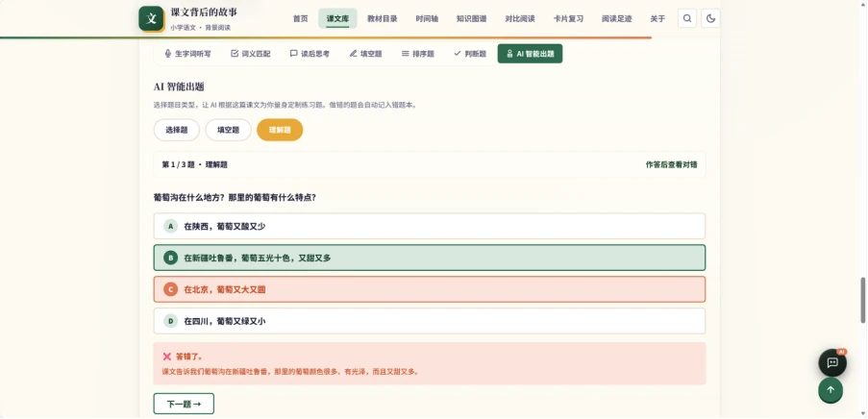This screenshot has width=868, height=419.
Task: Choose 理解题 question type pill
Action: (x=280, y=130)
